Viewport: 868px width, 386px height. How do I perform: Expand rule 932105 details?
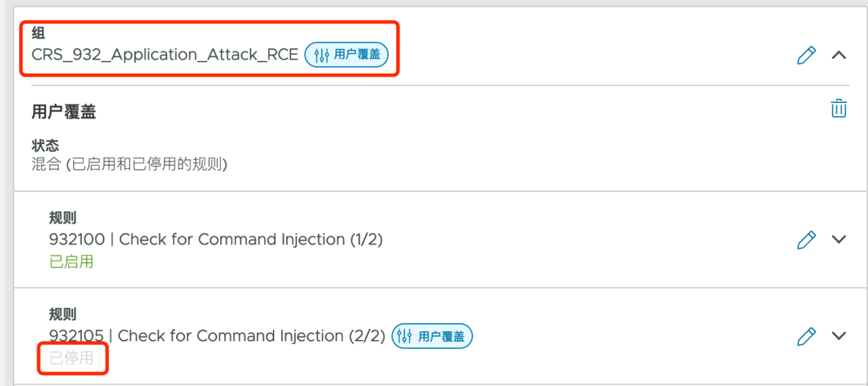(838, 336)
